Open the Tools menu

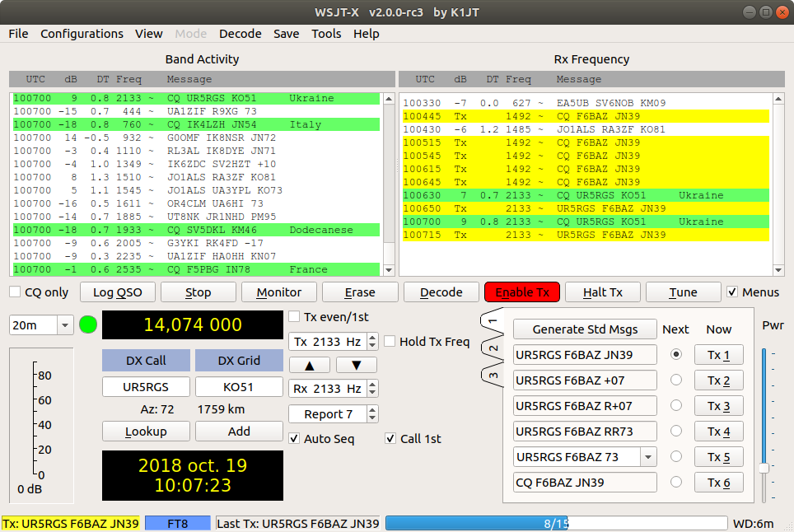(x=326, y=34)
